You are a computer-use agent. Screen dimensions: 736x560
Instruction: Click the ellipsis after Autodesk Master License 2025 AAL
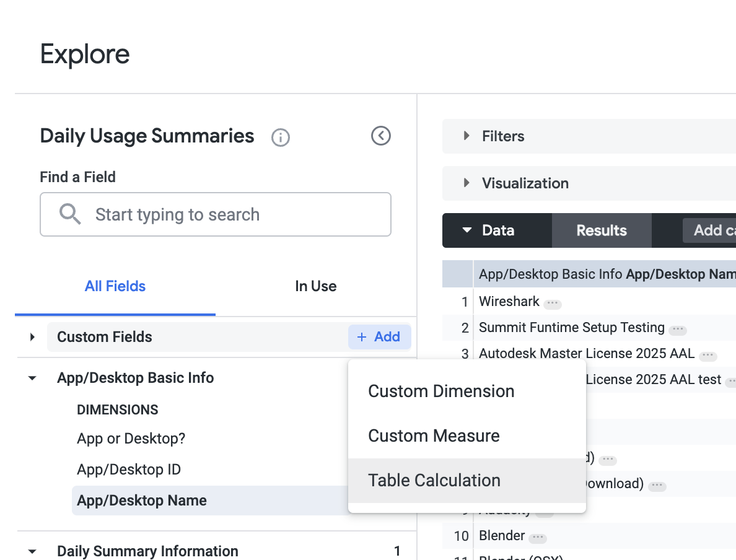click(708, 356)
